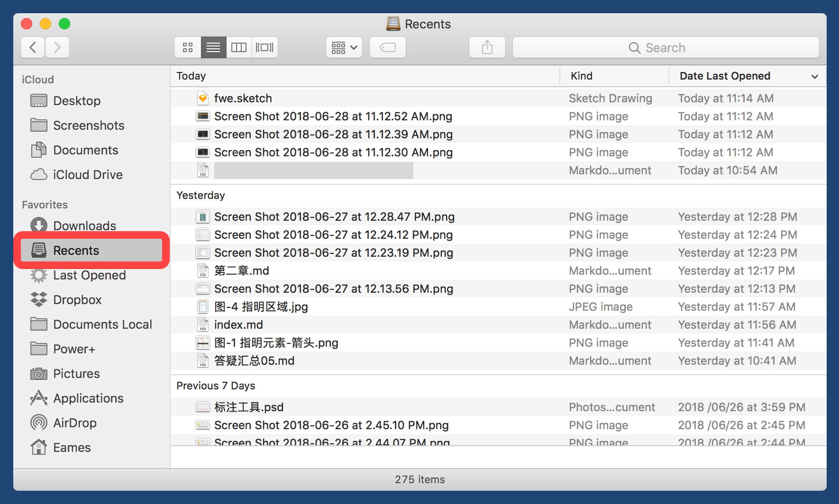This screenshot has height=504, width=839.
Task: Click the Today group header
Action: point(191,76)
